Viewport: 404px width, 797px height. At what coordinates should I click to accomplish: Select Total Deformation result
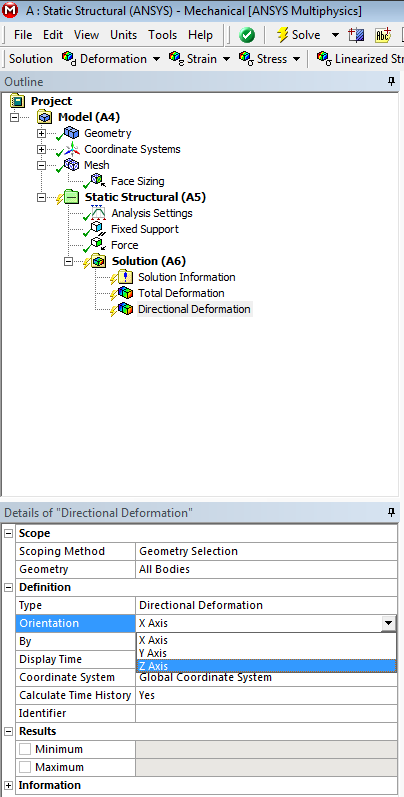click(181, 293)
